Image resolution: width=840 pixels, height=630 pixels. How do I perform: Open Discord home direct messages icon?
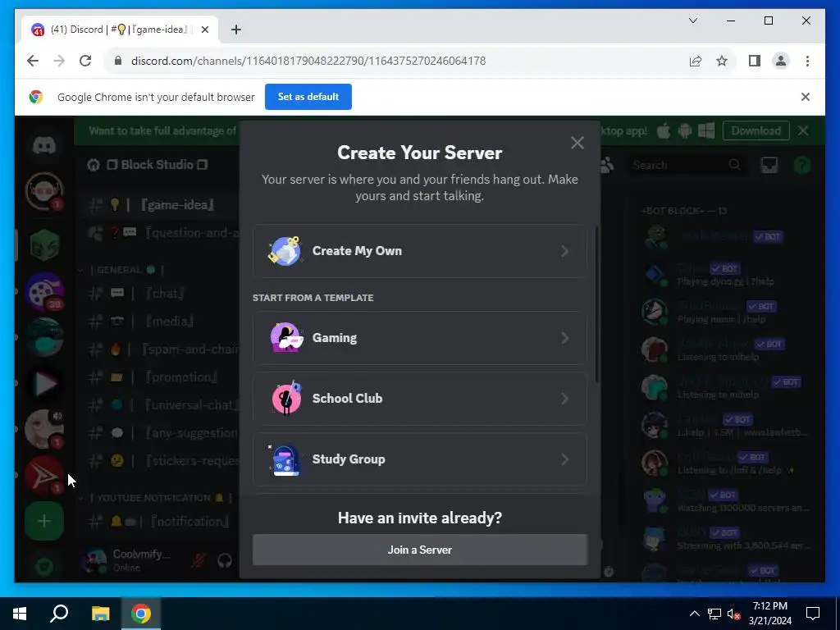[44, 145]
